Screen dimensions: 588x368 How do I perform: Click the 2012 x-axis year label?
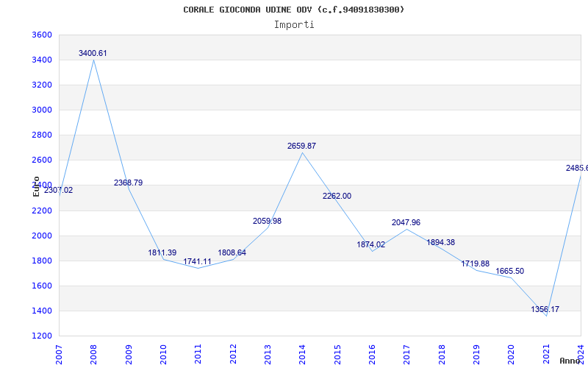click(233, 355)
